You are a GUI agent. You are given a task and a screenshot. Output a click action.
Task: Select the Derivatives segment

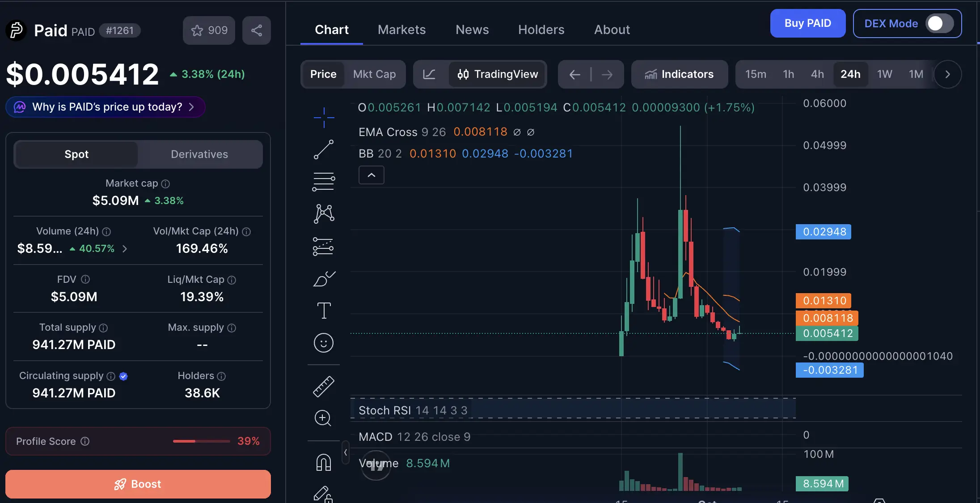coord(199,154)
